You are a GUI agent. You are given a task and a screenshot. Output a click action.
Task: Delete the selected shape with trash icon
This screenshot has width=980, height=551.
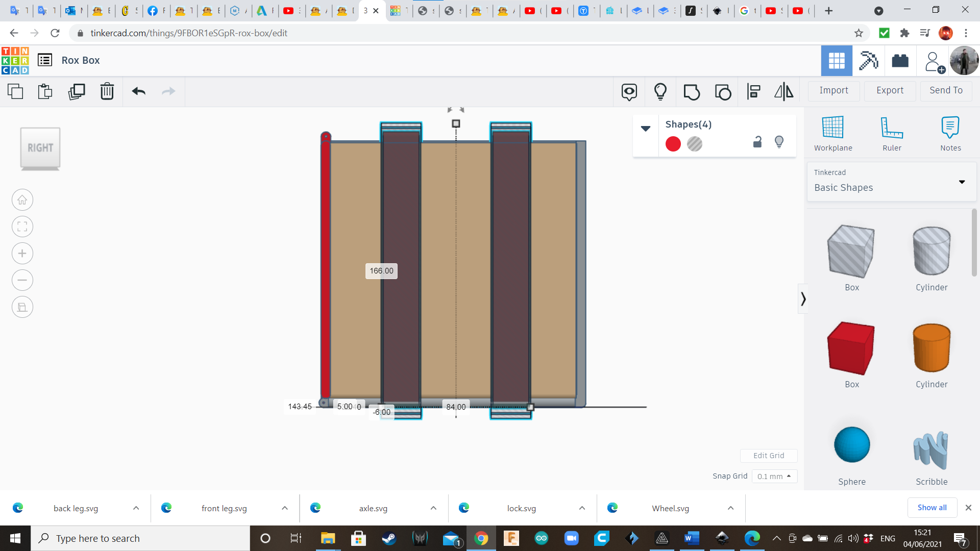pos(107,92)
